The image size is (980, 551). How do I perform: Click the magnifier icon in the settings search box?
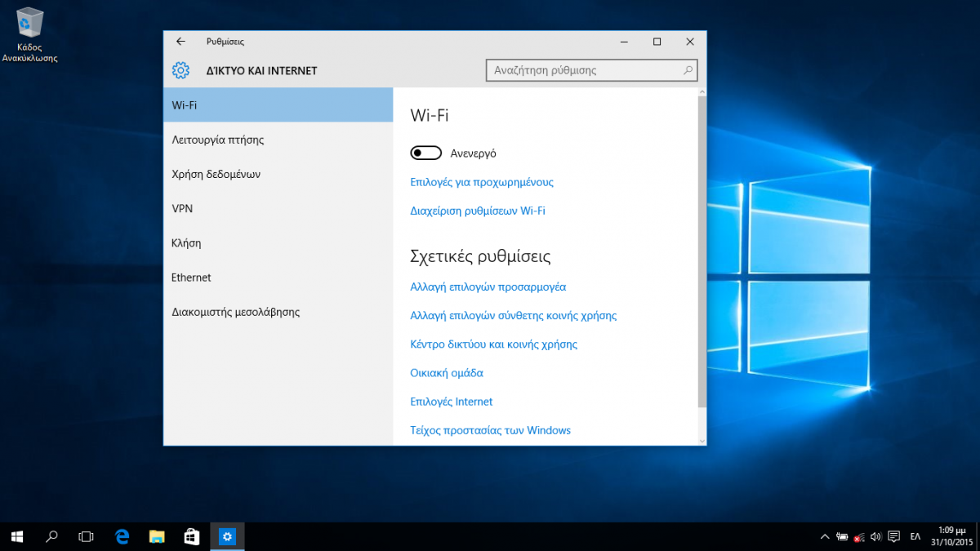click(x=688, y=70)
